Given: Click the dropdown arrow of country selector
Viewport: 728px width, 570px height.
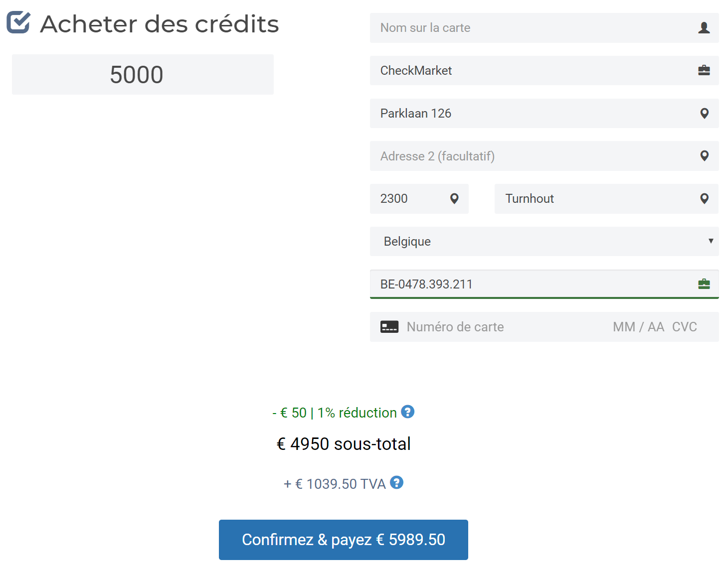Looking at the screenshot, I should 711,241.
